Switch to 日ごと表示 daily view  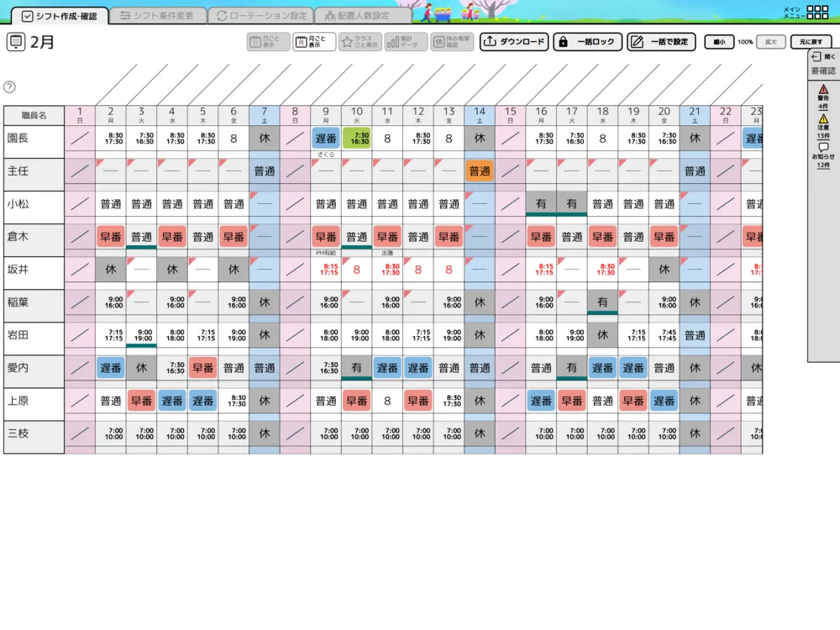[268, 42]
